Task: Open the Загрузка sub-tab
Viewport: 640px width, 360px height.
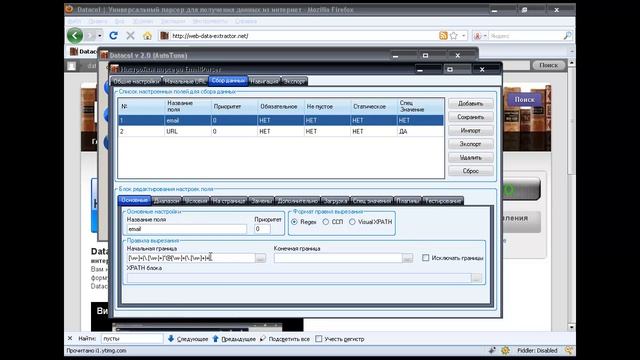Action: [335, 201]
